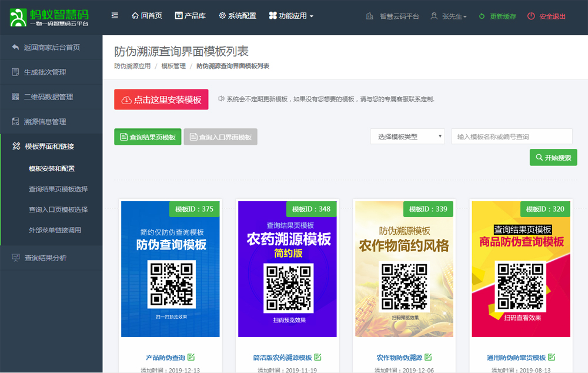Click the 蚂蚁智慧码 logo icon
The image size is (588, 373).
tap(18, 17)
